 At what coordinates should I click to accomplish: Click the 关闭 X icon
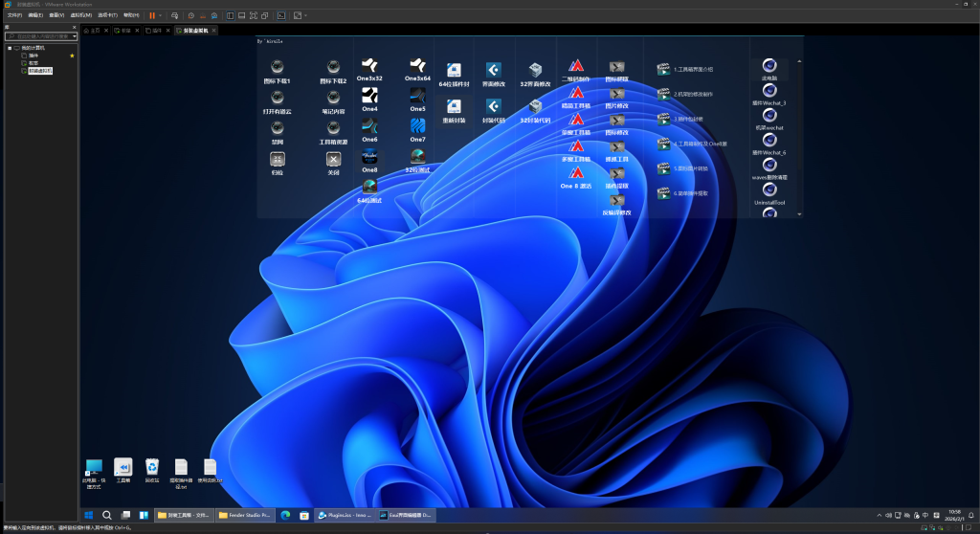pos(333,160)
